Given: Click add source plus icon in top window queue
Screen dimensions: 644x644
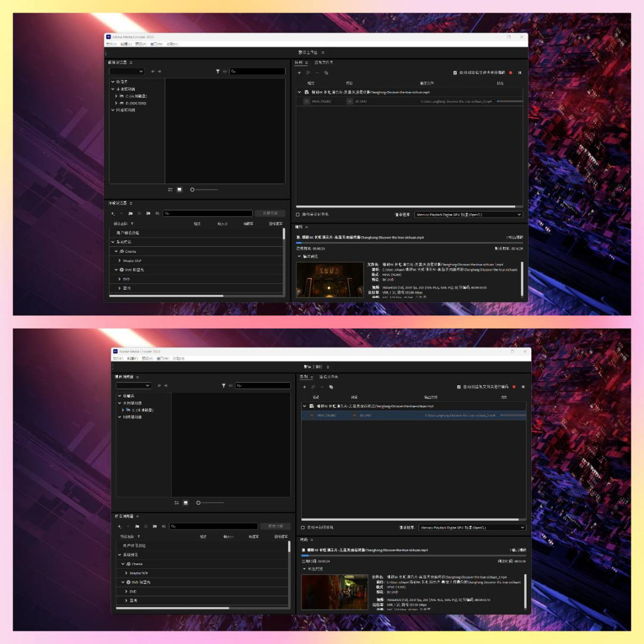Looking at the screenshot, I should point(299,73).
